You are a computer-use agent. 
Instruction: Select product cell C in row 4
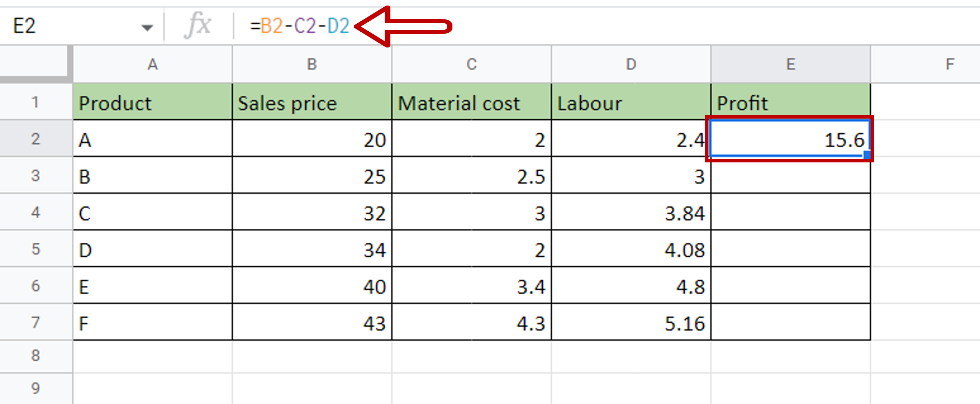(153, 212)
